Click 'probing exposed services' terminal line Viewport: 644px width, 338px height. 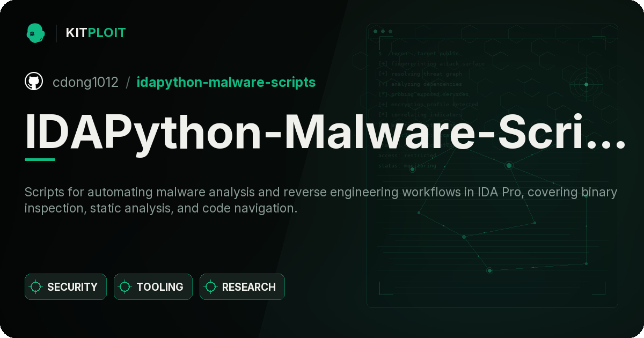point(423,94)
